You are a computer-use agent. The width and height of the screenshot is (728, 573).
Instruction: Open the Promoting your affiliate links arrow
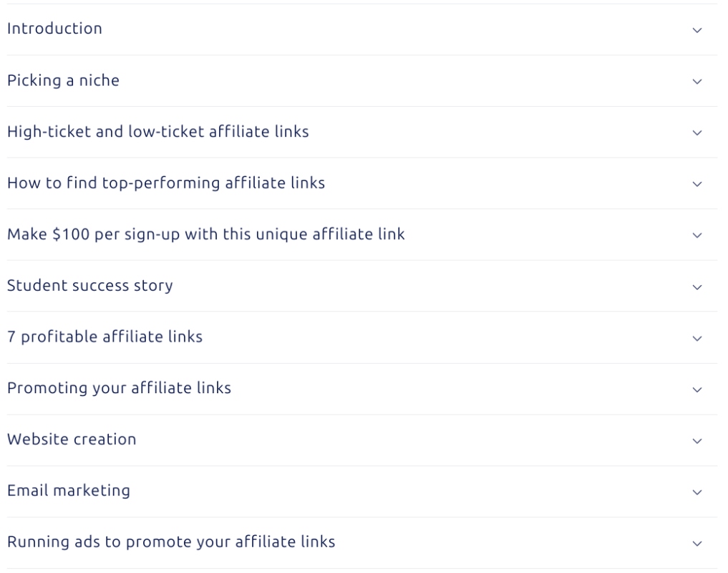click(x=697, y=390)
